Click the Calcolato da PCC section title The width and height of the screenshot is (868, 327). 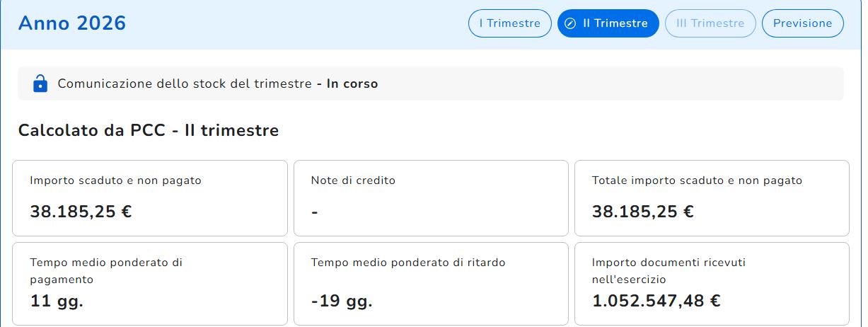[x=149, y=130]
